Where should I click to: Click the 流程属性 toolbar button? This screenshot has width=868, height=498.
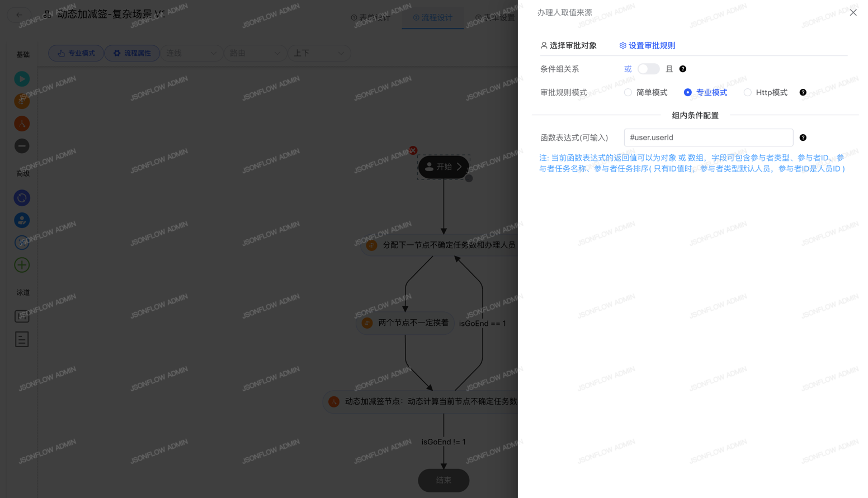tap(132, 53)
